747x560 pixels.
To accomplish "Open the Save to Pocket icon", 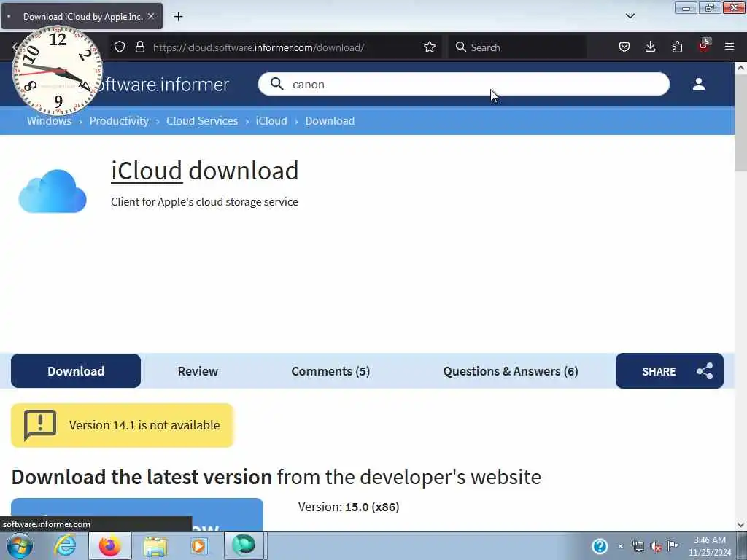I will [x=624, y=47].
